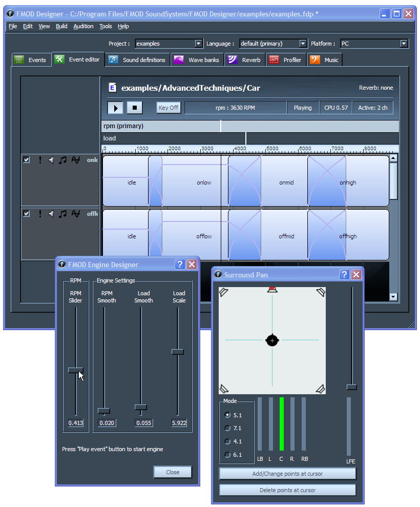Stop the event with the stop button
The height and width of the screenshot is (507, 420).
[x=135, y=108]
